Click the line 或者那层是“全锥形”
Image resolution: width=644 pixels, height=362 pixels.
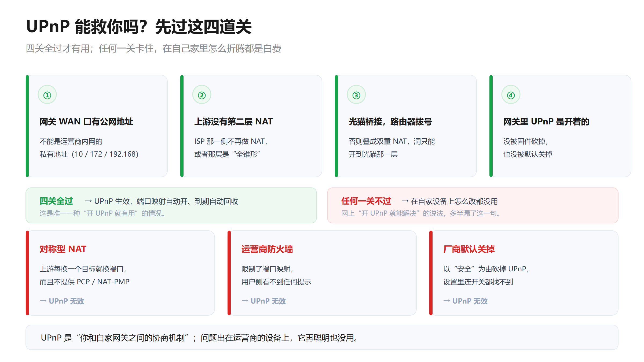[x=227, y=154]
